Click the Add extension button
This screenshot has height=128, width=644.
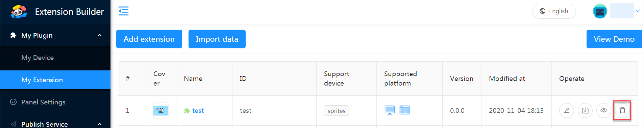tap(149, 39)
